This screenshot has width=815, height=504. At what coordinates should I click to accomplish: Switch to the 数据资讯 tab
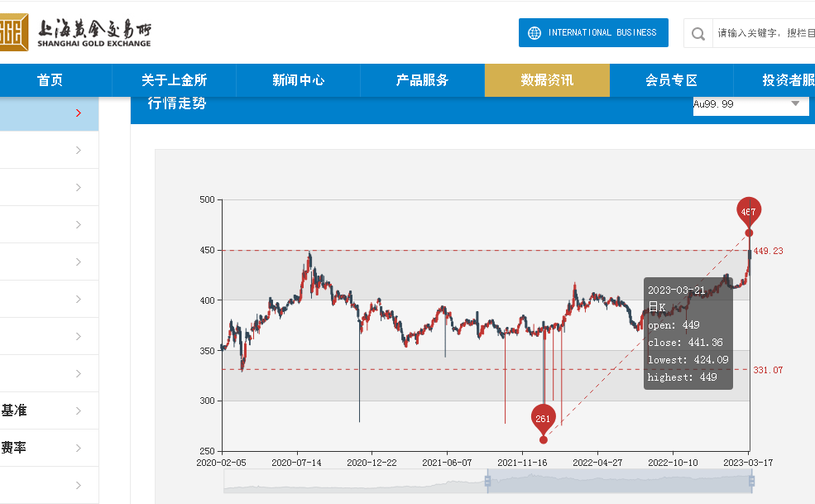(547, 80)
